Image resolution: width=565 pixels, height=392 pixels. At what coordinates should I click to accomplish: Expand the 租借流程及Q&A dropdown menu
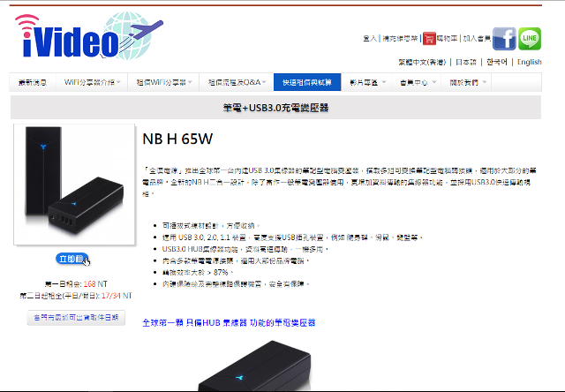237,82
